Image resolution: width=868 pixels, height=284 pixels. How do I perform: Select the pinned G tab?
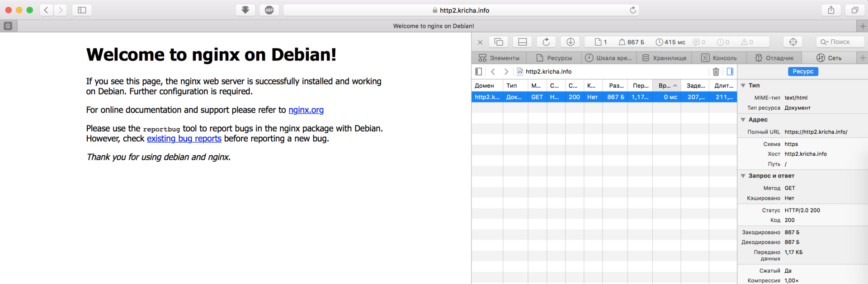(8, 26)
